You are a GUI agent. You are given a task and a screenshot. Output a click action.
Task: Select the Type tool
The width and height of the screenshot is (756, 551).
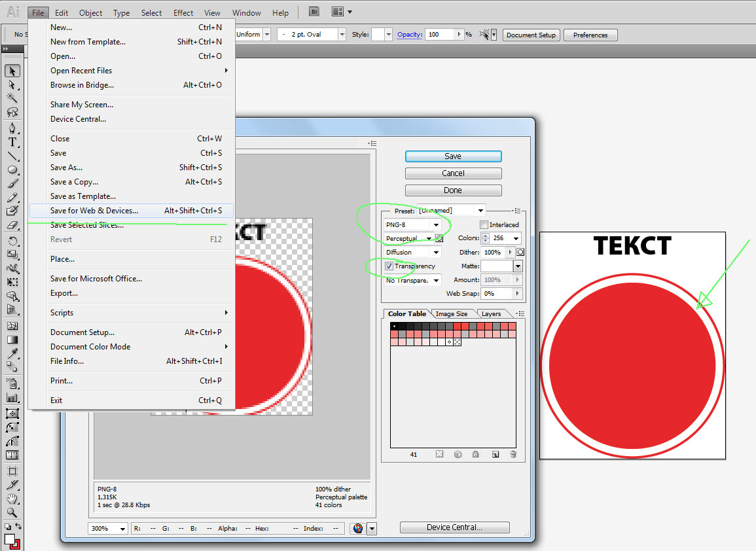click(x=12, y=142)
